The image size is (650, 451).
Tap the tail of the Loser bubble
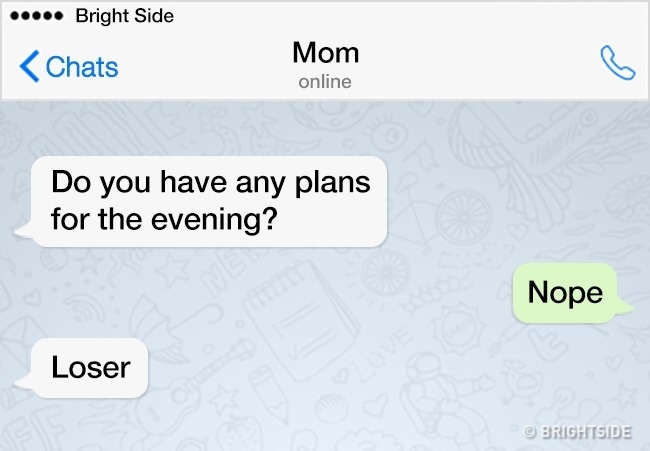(x=24, y=383)
